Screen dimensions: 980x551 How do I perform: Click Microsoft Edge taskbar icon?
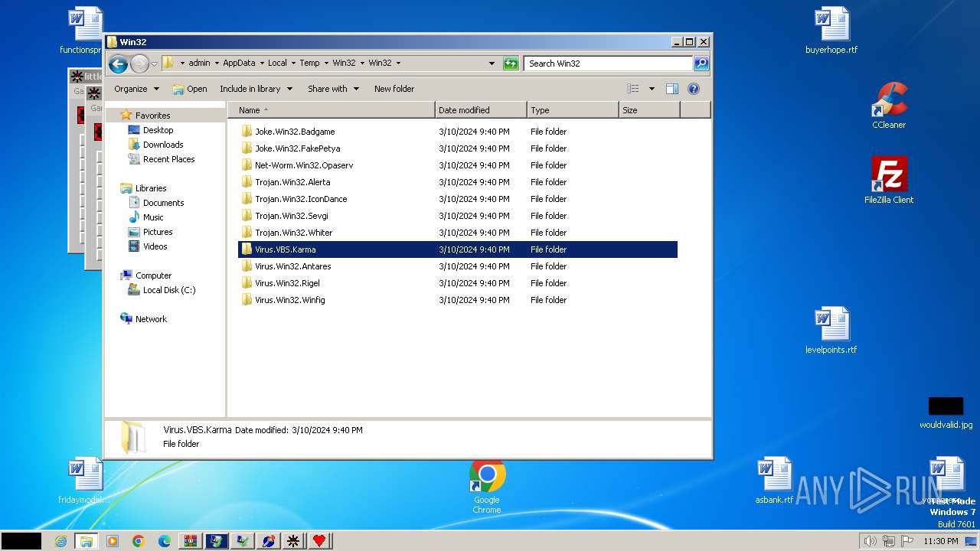(164, 541)
